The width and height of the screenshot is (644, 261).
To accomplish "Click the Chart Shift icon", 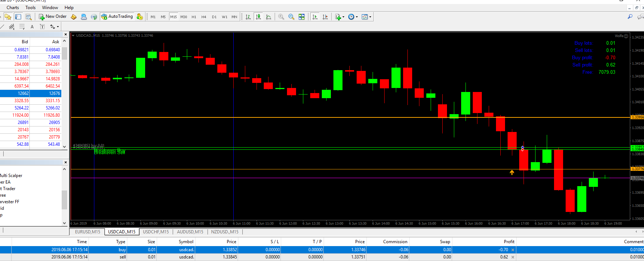I will [x=325, y=17].
